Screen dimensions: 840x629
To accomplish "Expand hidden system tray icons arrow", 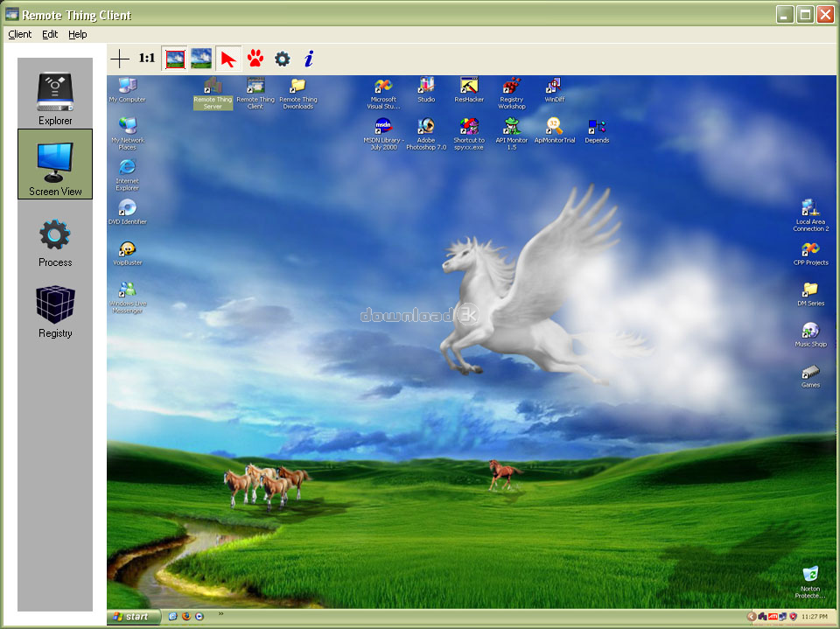I will click(x=752, y=617).
